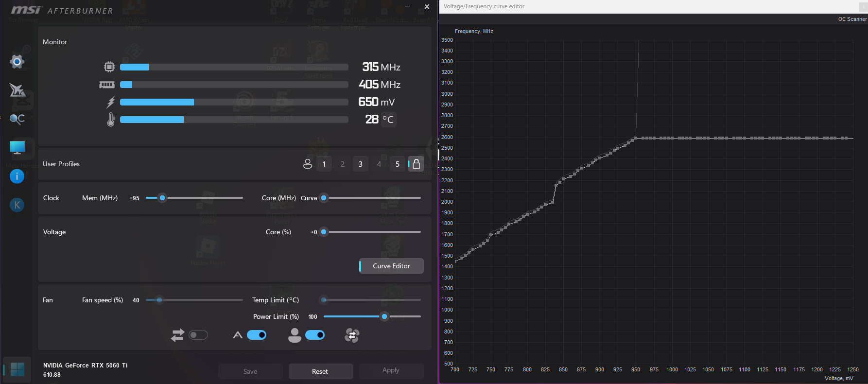Click the Mem (MHz) clock slider handle
This screenshot has width=868, height=384.
pyautogui.click(x=162, y=198)
